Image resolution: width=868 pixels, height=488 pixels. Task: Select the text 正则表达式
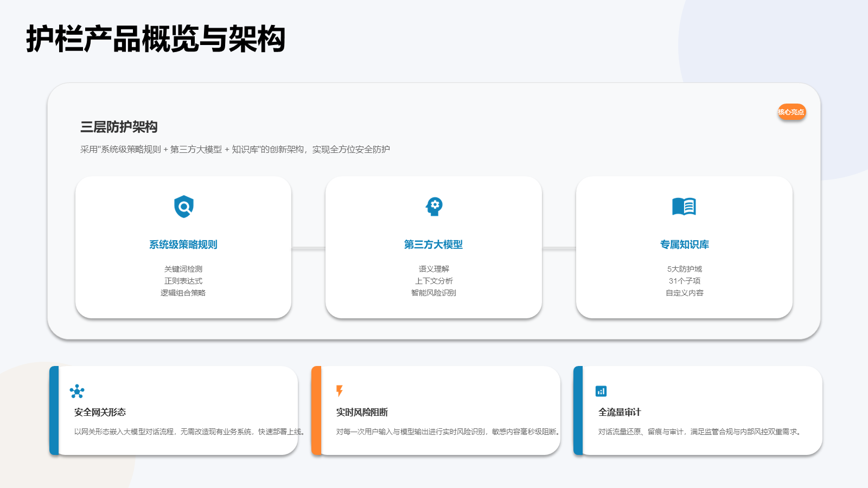click(183, 281)
